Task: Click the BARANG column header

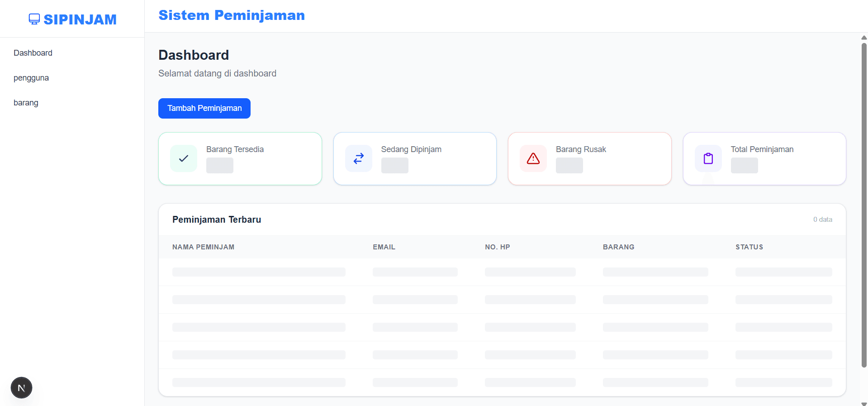Action: [619, 247]
